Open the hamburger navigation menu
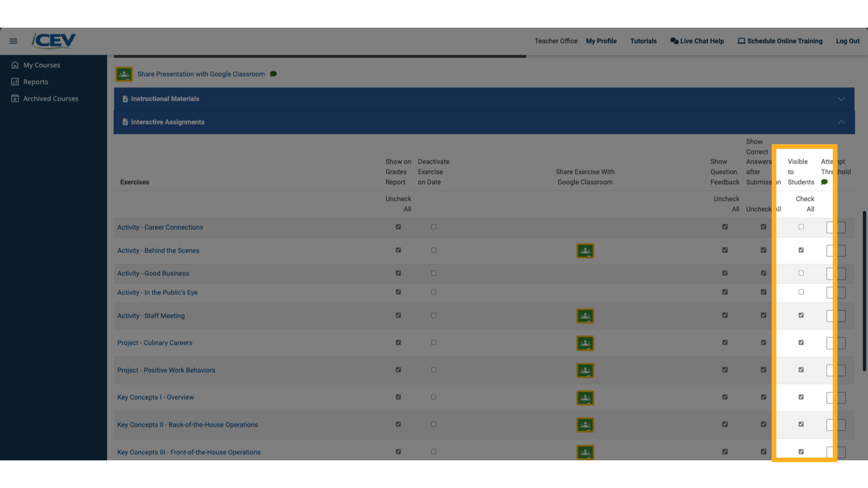Viewport: 868px width, 488px height. (x=13, y=41)
